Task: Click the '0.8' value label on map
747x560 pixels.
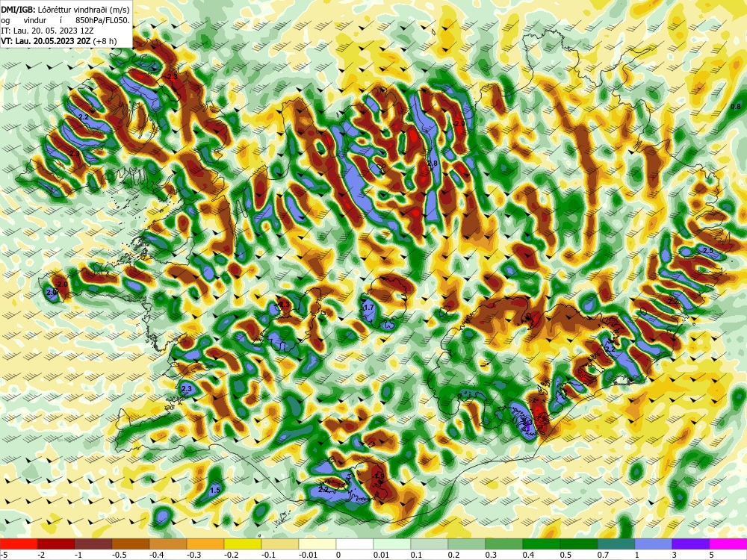Action: coord(736,107)
